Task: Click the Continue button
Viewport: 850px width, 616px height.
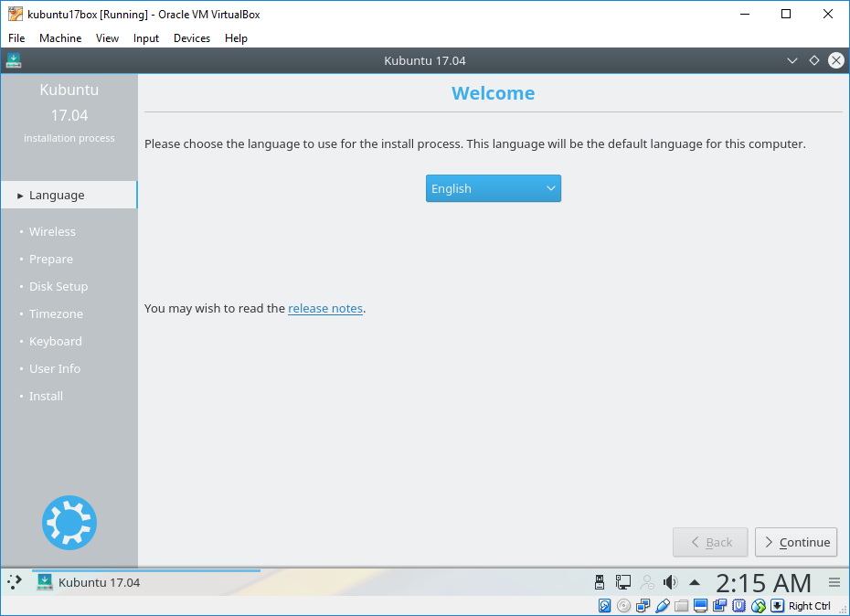Action: tap(796, 542)
